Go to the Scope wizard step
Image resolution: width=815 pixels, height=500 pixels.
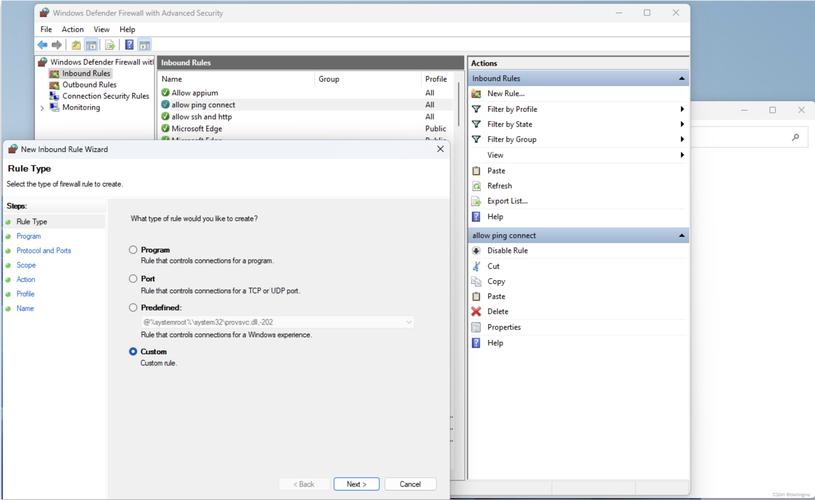(26, 265)
